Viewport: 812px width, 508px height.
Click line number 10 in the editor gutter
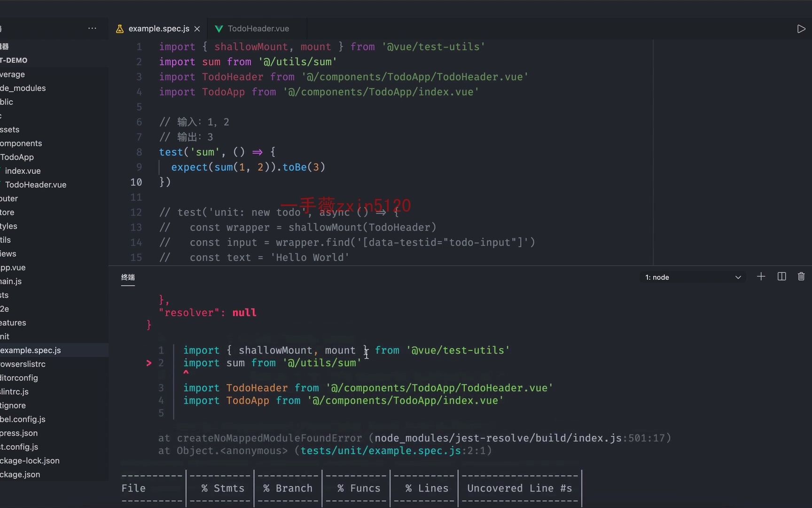136,182
